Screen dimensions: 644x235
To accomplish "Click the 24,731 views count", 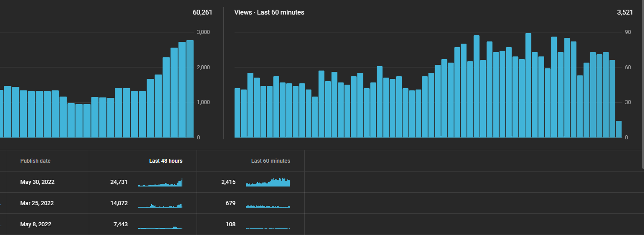I will coord(119,182).
